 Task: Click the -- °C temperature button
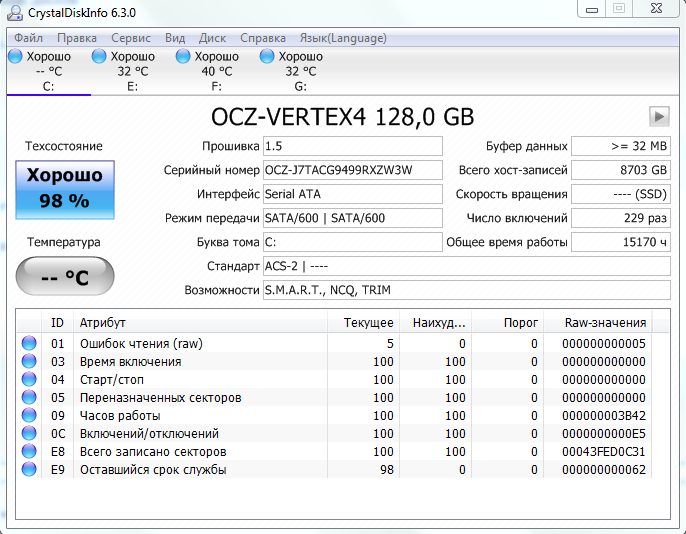click(x=65, y=276)
